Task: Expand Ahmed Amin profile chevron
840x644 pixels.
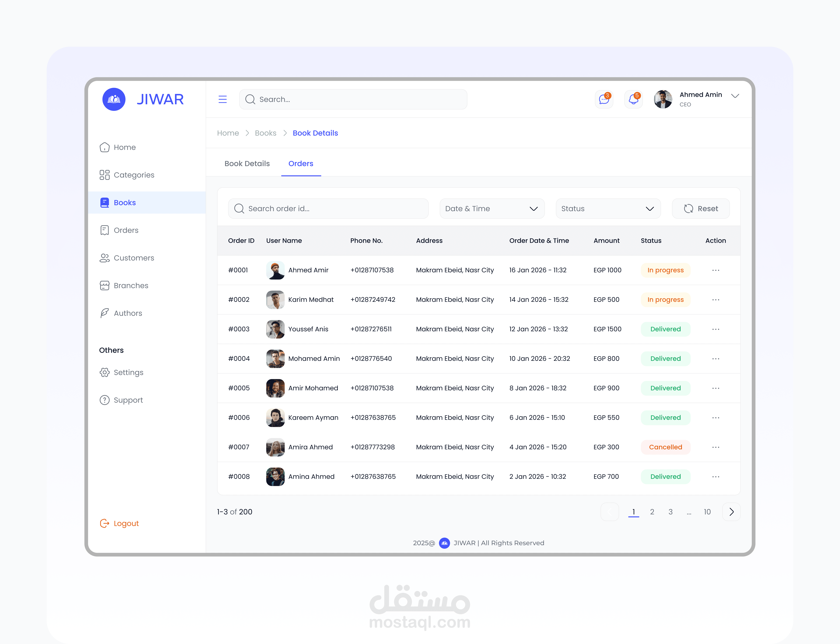Action: (x=735, y=96)
